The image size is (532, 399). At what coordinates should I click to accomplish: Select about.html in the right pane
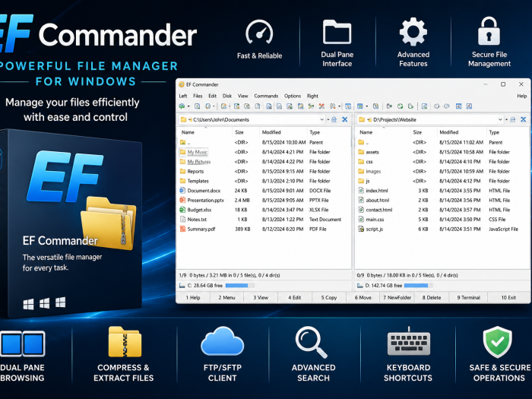pyautogui.click(x=442, y=200)
